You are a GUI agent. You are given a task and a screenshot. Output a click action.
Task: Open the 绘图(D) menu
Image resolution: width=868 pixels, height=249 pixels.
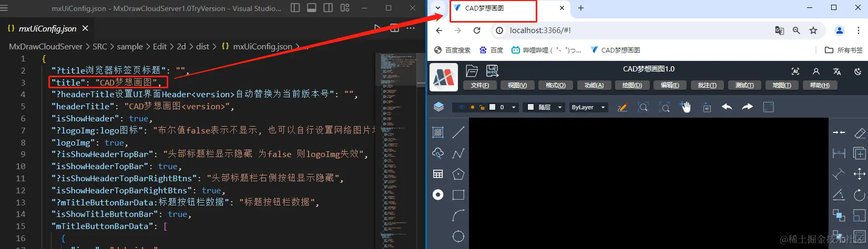pos(632,85)
